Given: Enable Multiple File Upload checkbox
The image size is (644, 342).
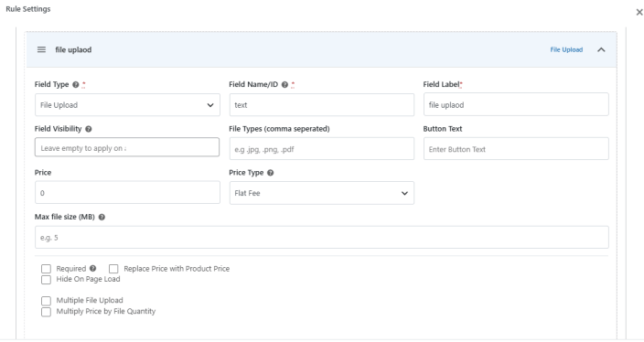Looking at the screenshot, I should tap(46, 301).
